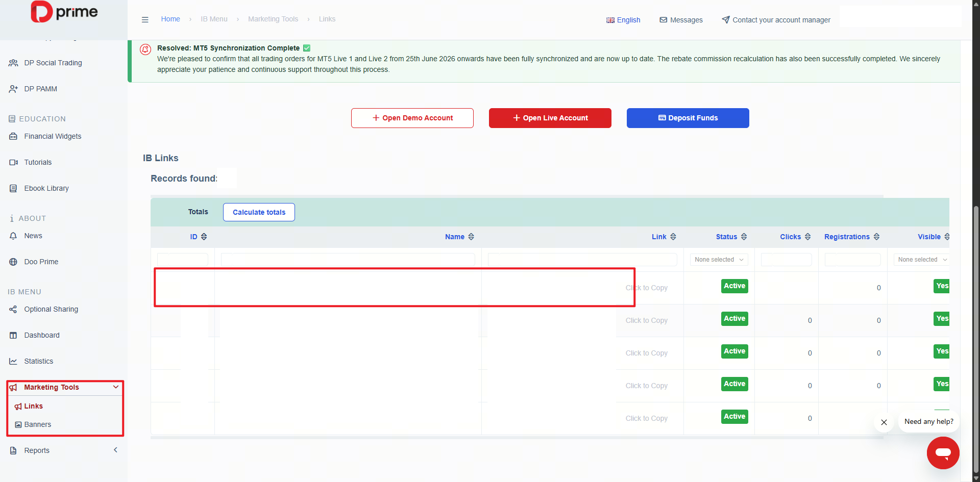980x482 pixels.
Task: Toggle the hamburger sidebar menu icon
Action: [x=145, y=19]
